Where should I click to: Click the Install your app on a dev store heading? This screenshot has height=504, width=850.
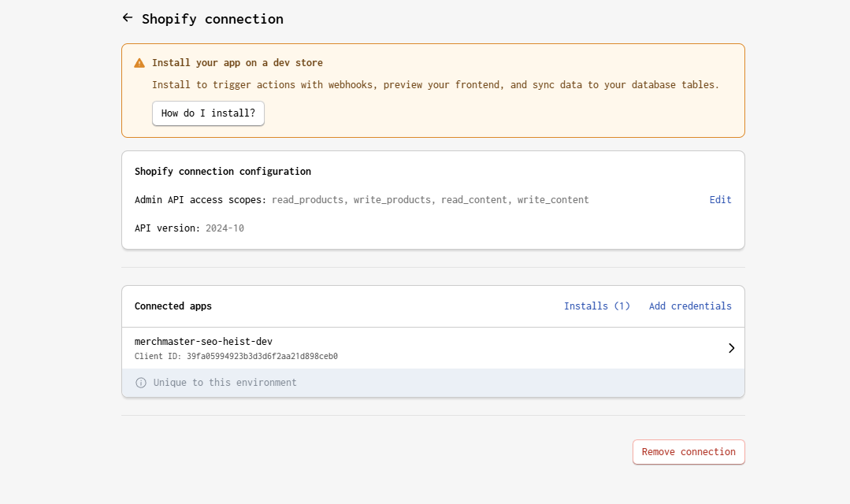point(237,63)
